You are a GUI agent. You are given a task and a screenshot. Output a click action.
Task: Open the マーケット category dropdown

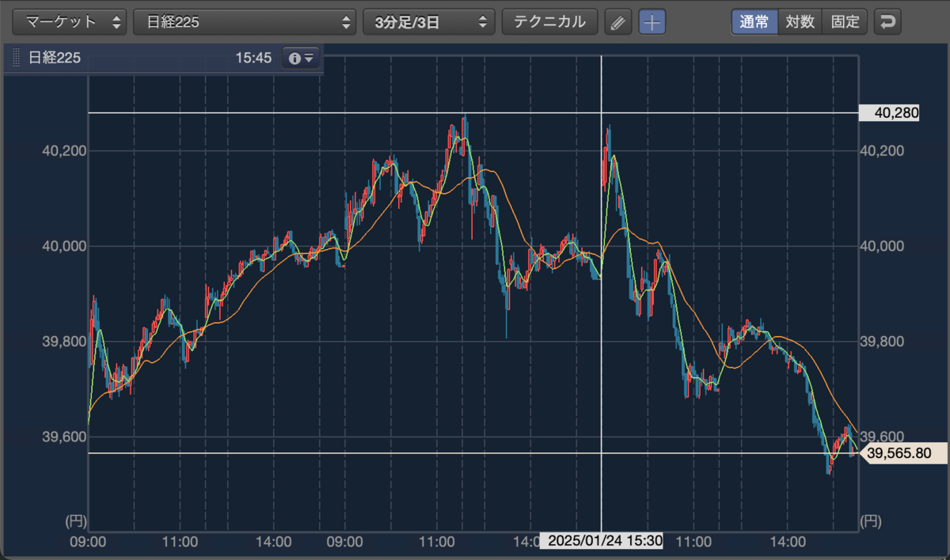pyautogui.click(x=70, y=22)
